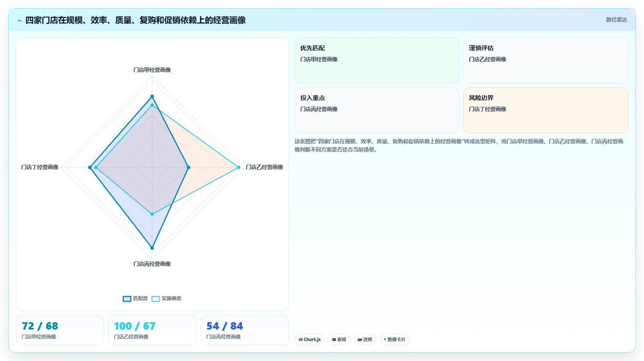
Task: Open the 投入重点 card
Action: (377, 110)
